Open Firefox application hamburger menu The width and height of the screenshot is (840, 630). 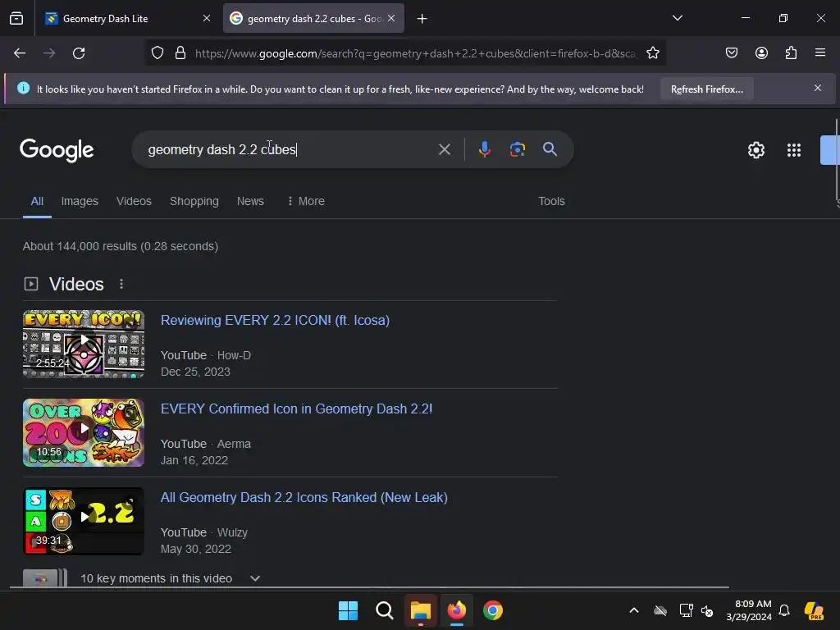820,53
